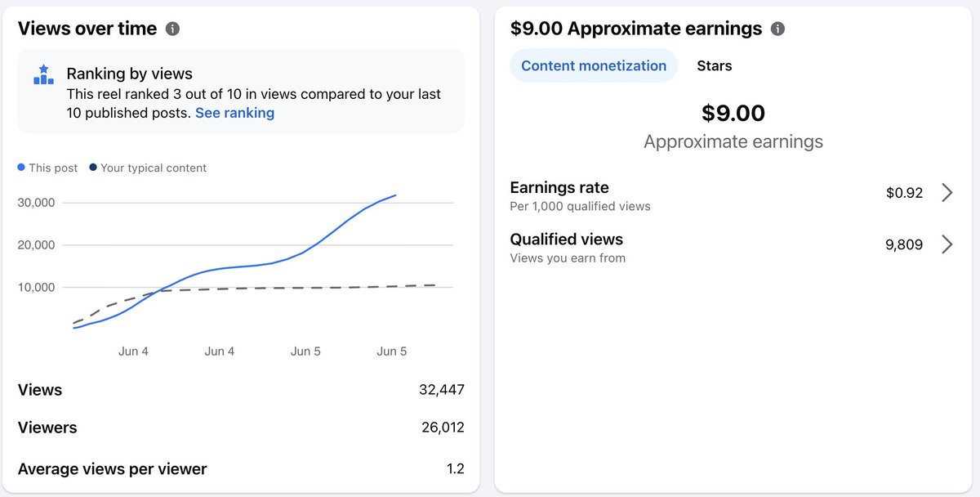Switch to the Stars tab

[715, 66]
